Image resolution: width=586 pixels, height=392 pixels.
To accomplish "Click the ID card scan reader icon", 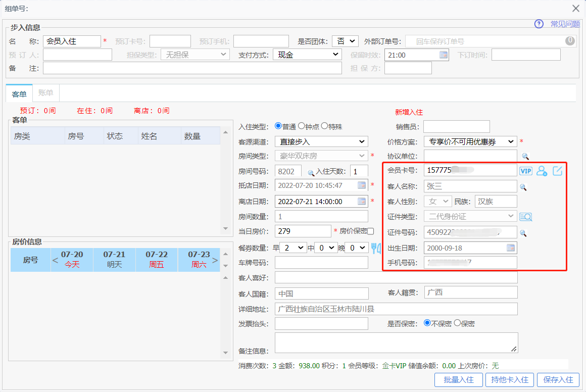I will 525,217.
